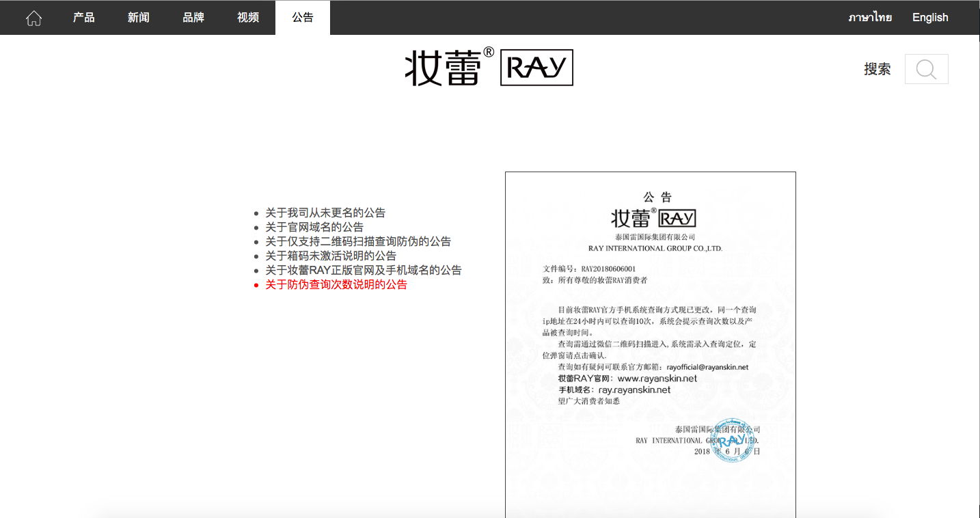Viewport: 980px width, 518px height.
Task: Click the 妆蕾RAY logo
Action: (x=489, y=67)
